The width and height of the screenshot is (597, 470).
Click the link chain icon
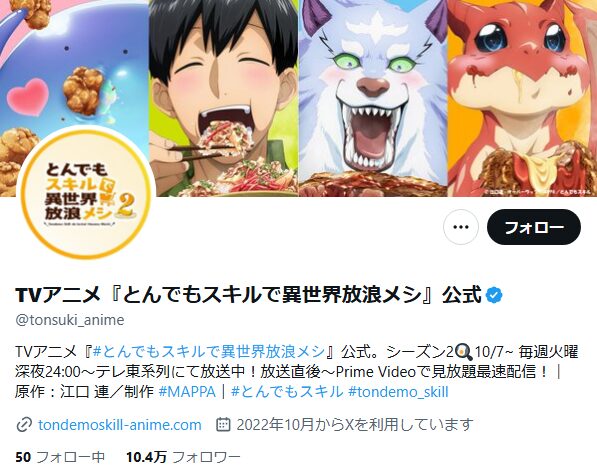[x=24, y=425]
